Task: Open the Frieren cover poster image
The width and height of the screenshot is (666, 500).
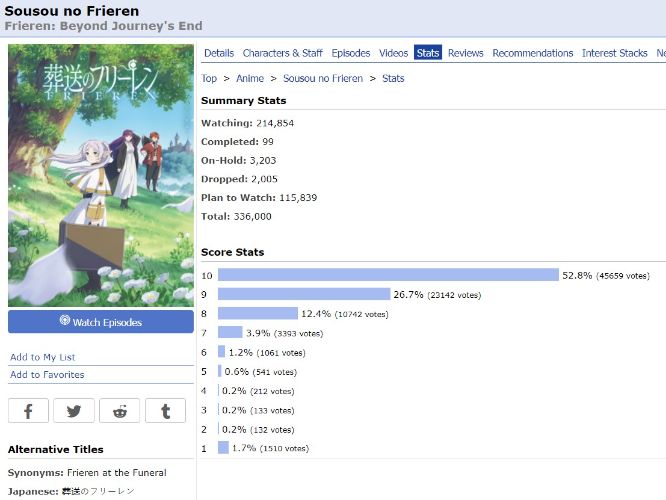Action: (101, 175)
